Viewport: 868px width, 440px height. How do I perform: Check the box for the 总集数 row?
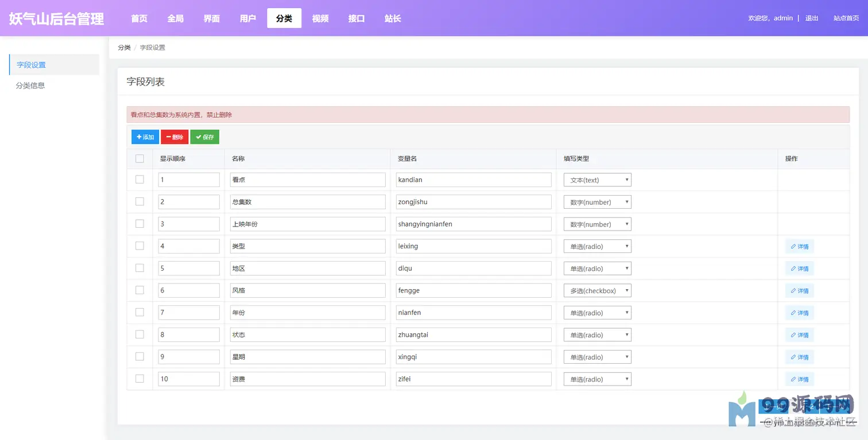[x=139, y=201]
